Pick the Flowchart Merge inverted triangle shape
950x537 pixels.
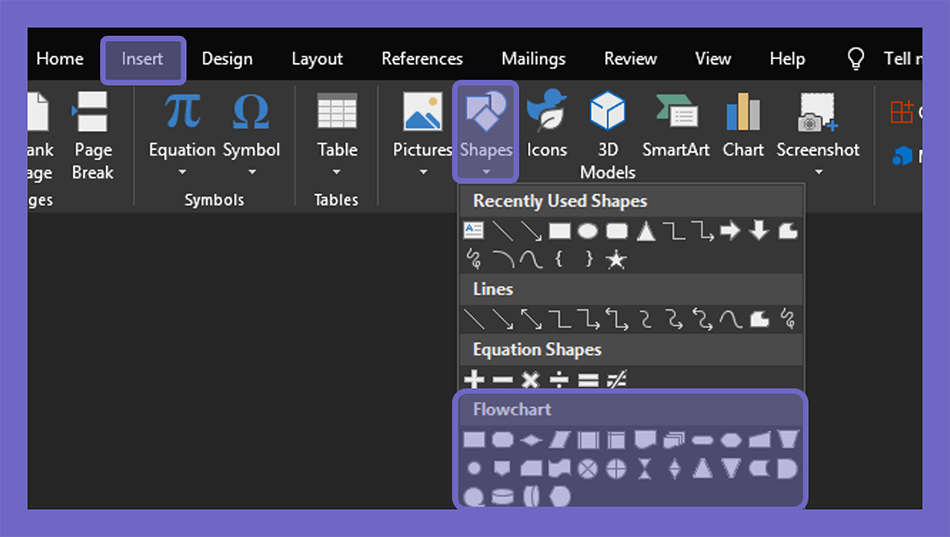731,469
